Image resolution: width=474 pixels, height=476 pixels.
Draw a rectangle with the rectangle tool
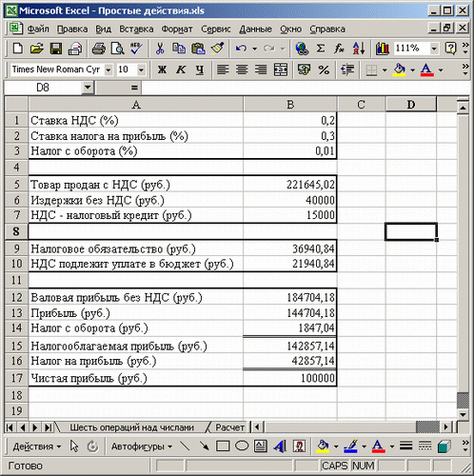(223, 446)
